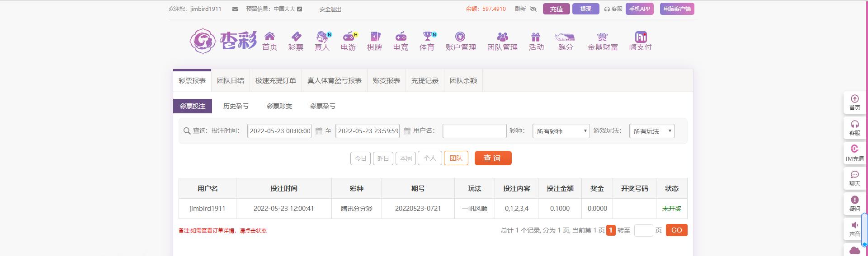This screenshot has width=868, height=256.
Task: Select 今日 today quick filter
Action: (x=360, y=158)
